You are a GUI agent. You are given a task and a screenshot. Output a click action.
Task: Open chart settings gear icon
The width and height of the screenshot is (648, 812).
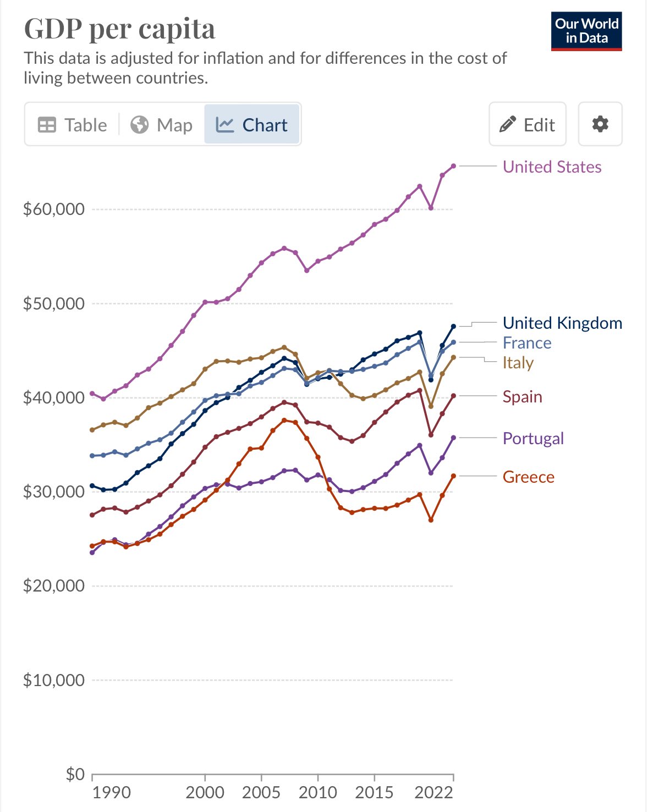(600, 124)
